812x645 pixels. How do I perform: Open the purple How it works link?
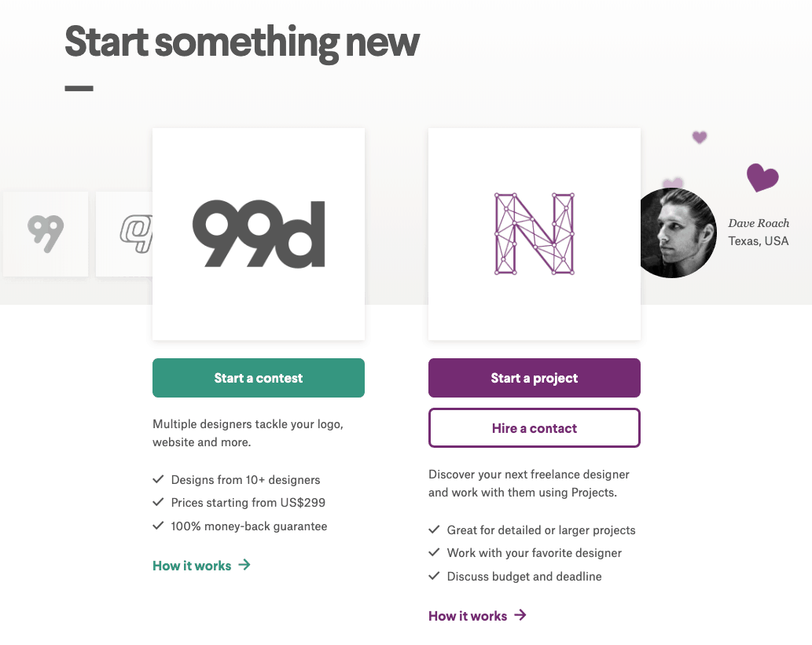tap(468, 616)
